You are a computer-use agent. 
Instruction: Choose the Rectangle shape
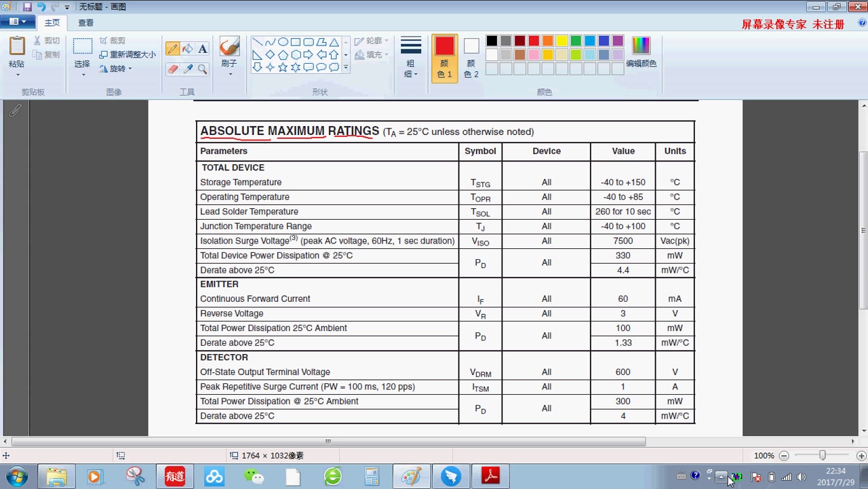(x=296, y=42)
